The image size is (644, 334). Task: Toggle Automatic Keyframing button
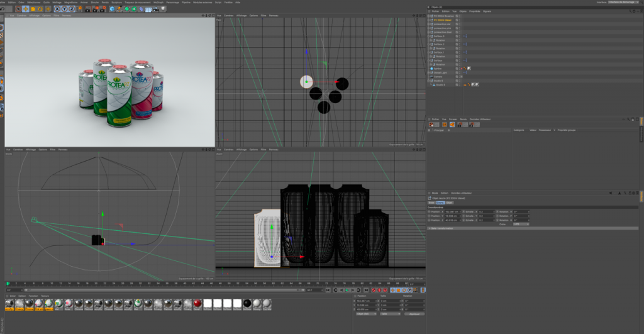click(379, 290)
